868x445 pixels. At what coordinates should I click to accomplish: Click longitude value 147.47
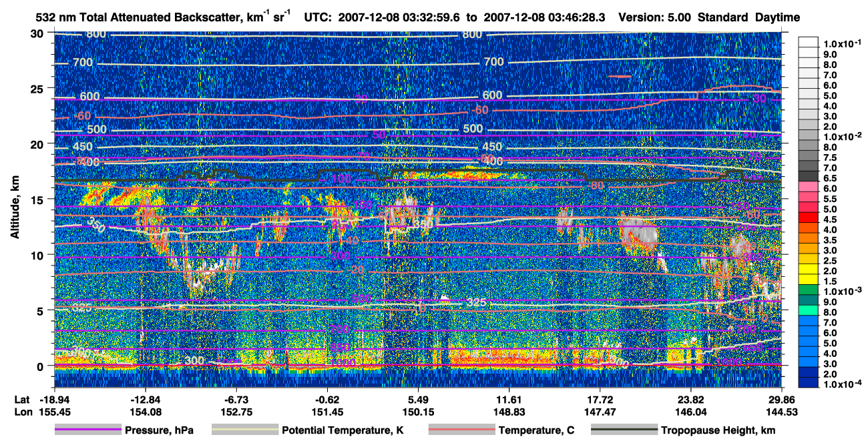(600, 412)
